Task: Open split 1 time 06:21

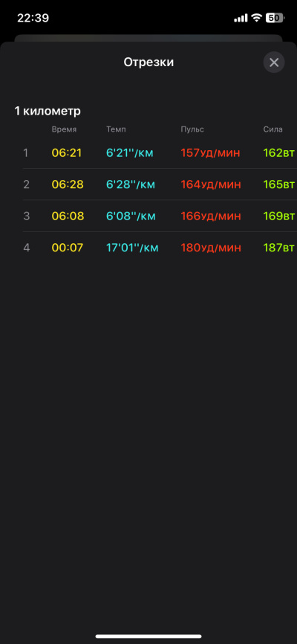Action: [67, 152]
